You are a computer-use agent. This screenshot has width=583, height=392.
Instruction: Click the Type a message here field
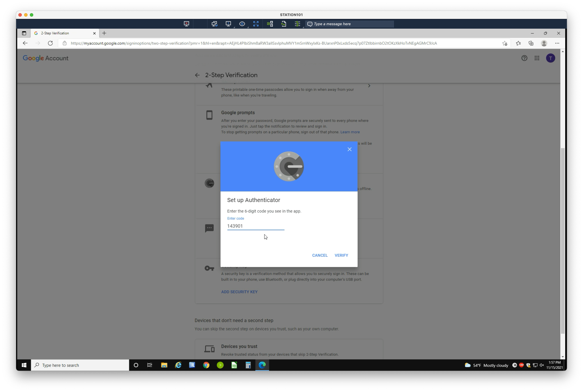(350, 24)
